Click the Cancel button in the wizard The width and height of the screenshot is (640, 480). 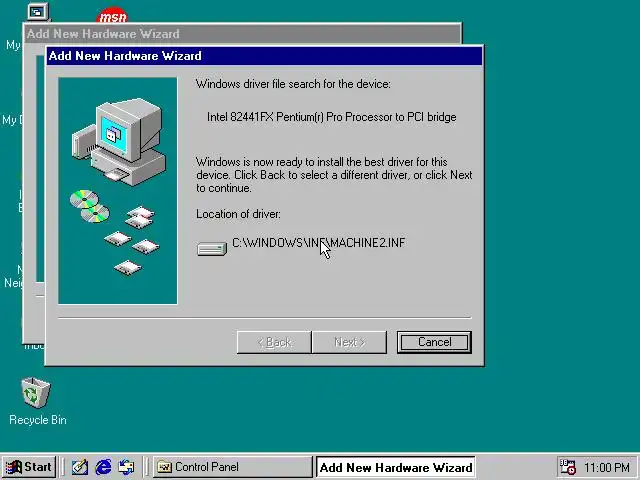click(x=434, y=342)
